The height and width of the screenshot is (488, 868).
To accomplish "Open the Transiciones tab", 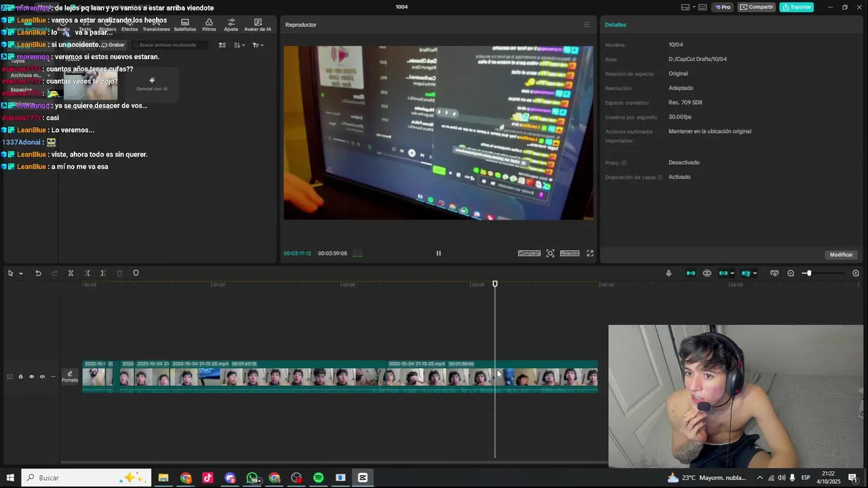I will (x=156, y=25).
